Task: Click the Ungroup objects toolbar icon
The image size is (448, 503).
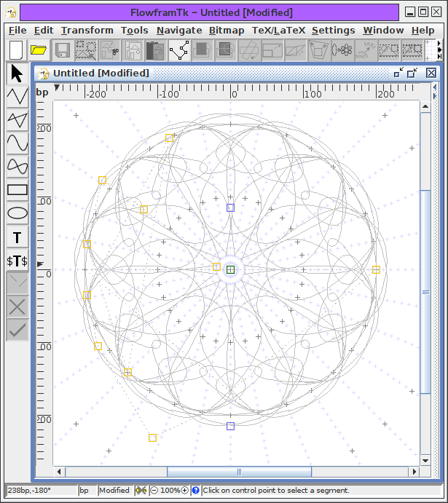Action: click(x=412, y=50)
